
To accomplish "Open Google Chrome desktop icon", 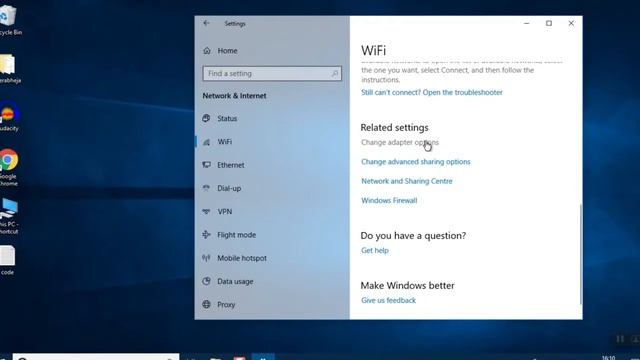I will click(x=8, y=167).
